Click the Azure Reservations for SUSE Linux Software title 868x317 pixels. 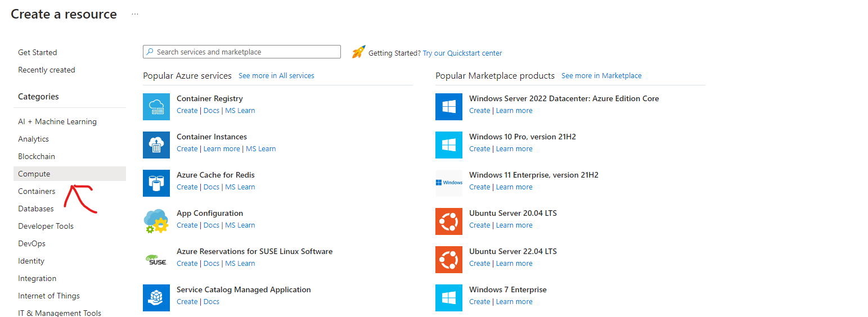(x=254, y=251)
